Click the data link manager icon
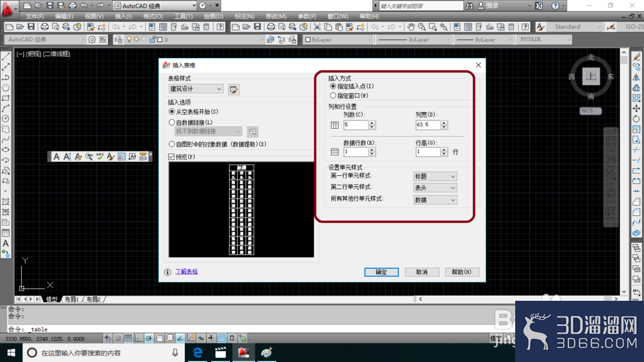The width and height of the screenshot is (644, 362). point(252,131)
